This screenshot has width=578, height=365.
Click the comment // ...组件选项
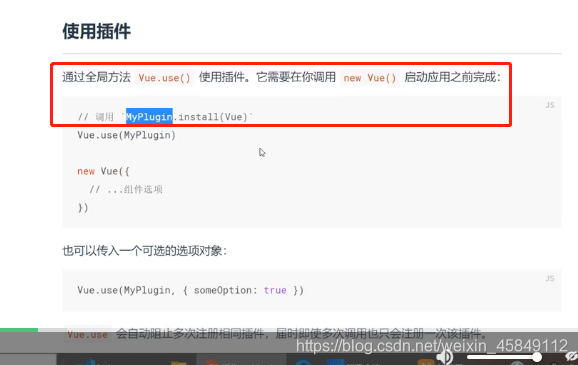pos(126,190)
